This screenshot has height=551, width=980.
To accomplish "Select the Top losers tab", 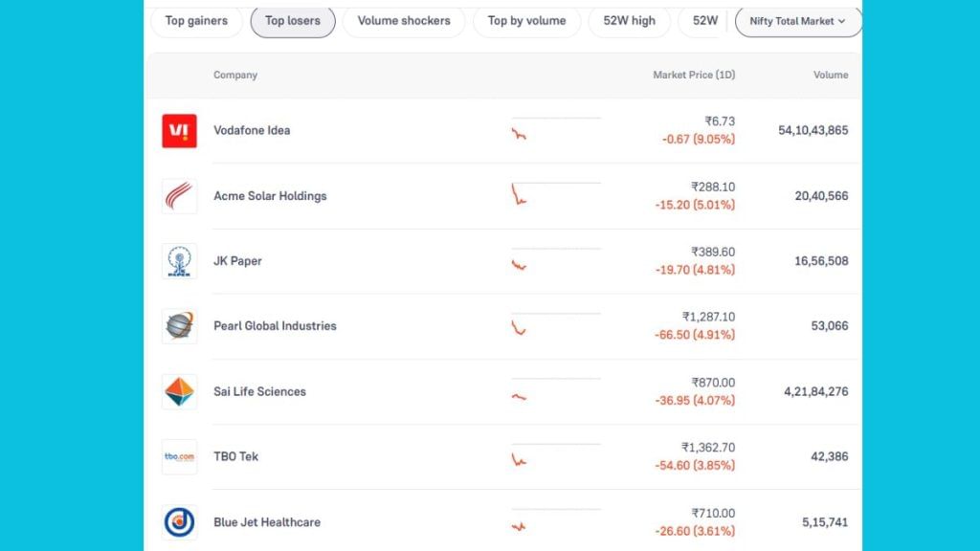I will coord(293,21).
